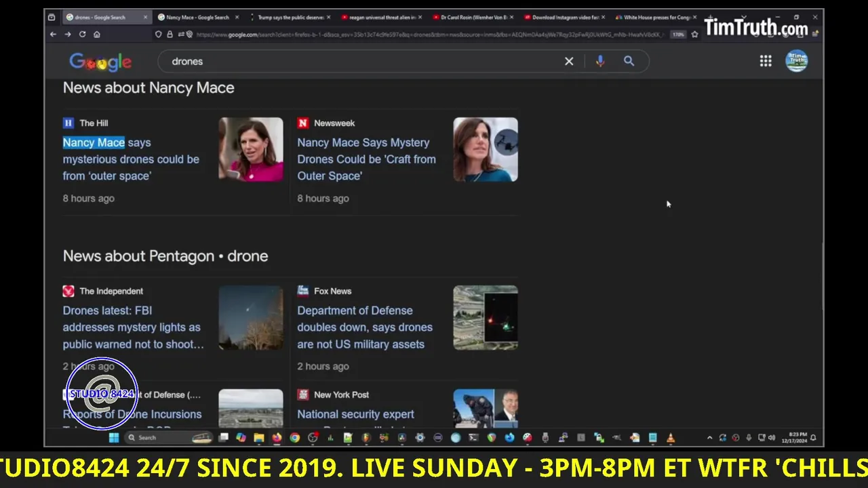Open the 'Reports of Drone Incursions' article

[x=132, y=414]
